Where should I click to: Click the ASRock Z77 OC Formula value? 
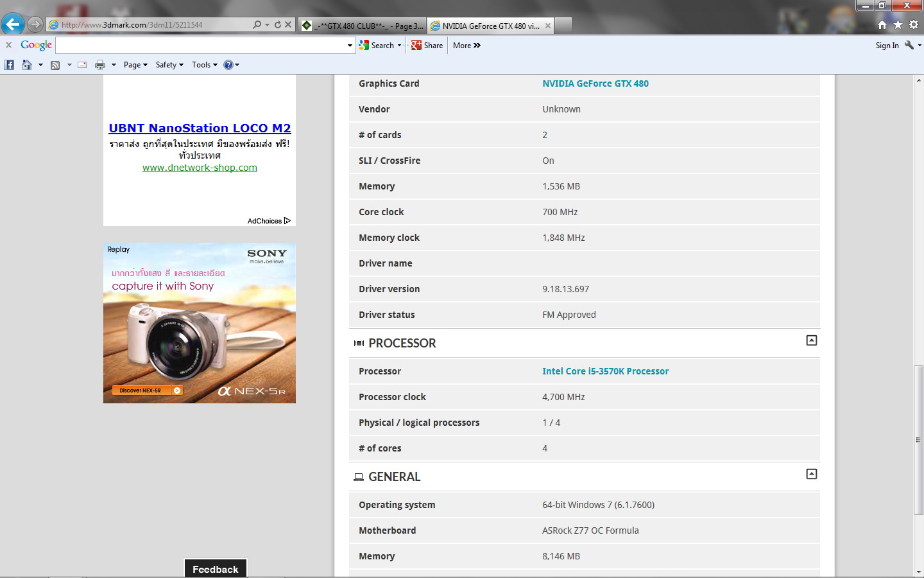[x=590, y=530]
